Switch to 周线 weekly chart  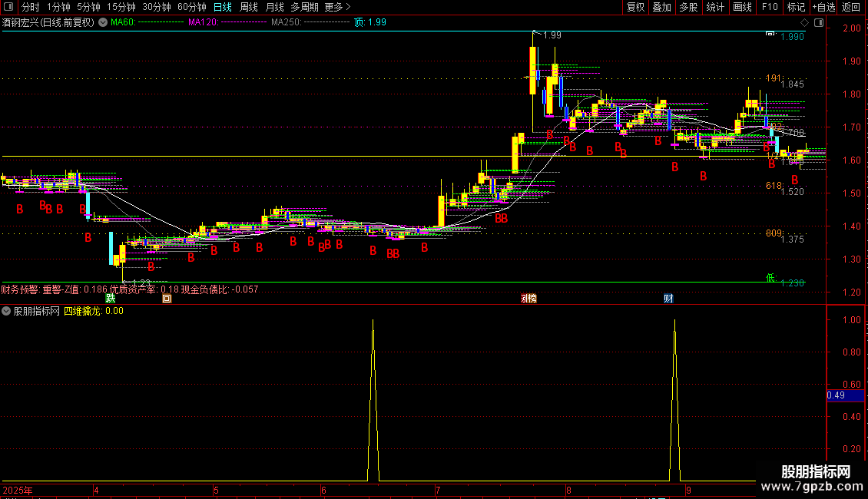[249, 7]
